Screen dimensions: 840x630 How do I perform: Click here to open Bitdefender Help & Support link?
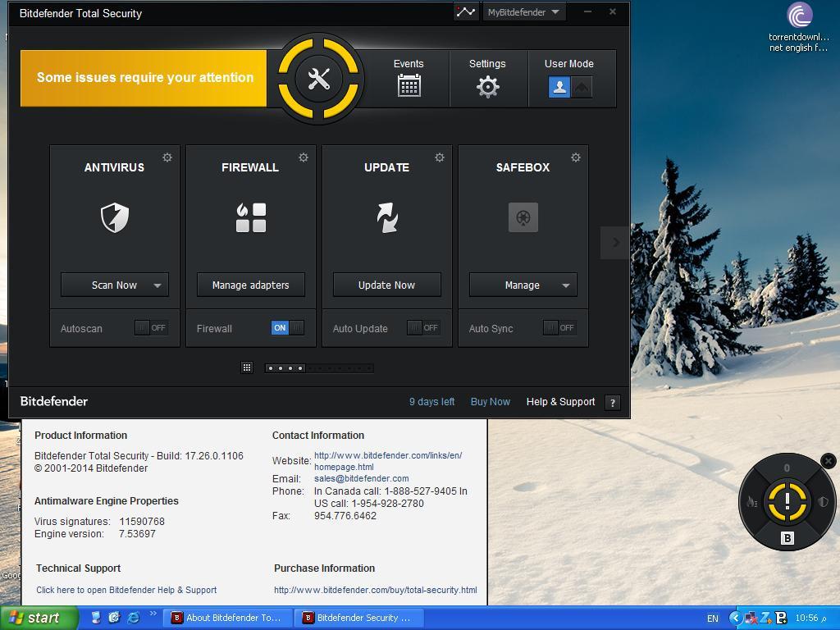(x=126, y=590)
